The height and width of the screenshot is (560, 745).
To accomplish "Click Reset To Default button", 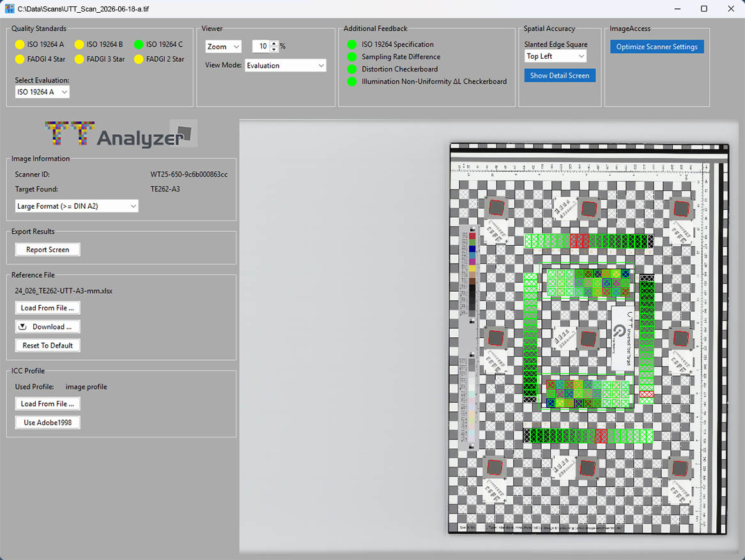I will [x=47, y=345].
